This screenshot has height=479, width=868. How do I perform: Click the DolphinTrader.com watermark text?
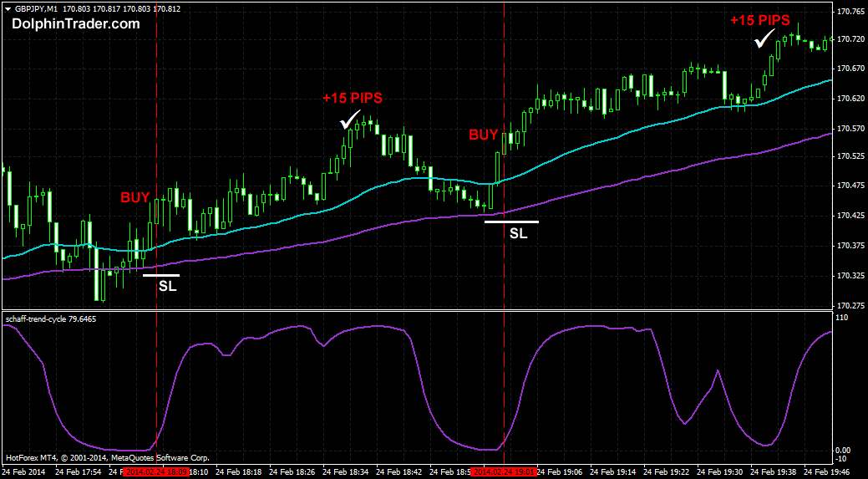click(x=75, y=24)
